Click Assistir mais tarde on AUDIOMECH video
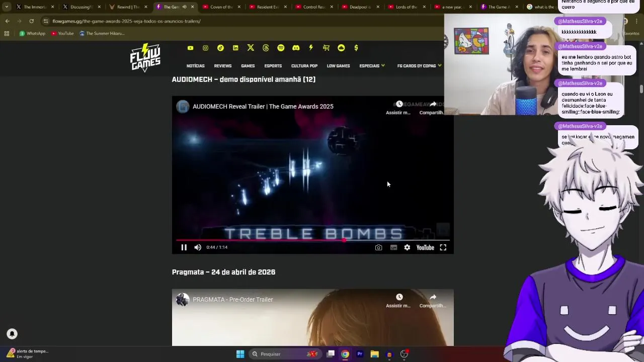This screenshot has height=362, width=644. coord(398,107)
